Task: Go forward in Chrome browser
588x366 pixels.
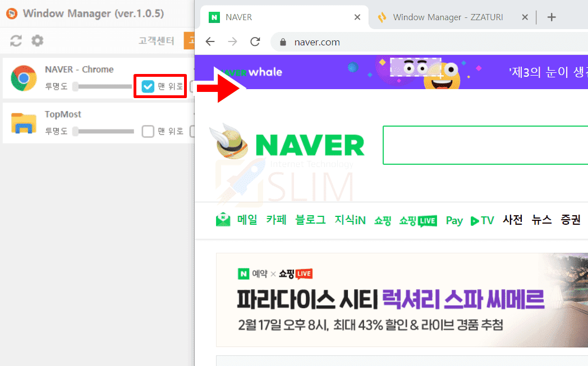Action: click(x=232, y=41)
